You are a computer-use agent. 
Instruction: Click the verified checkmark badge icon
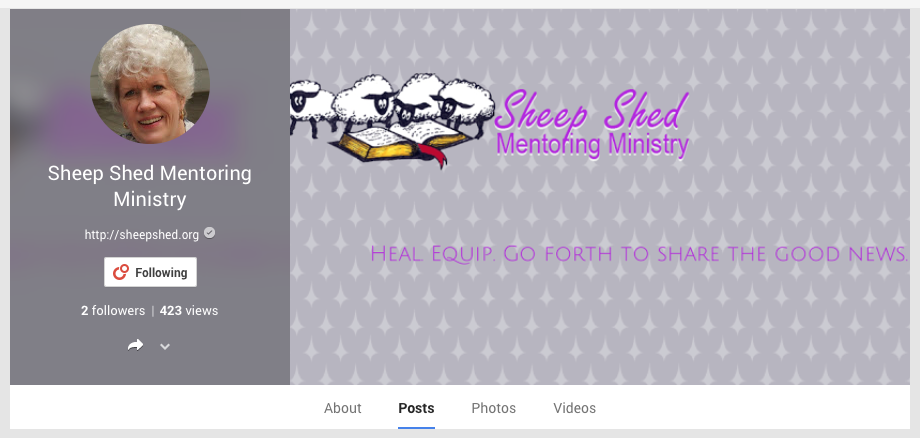click(209, 233)
